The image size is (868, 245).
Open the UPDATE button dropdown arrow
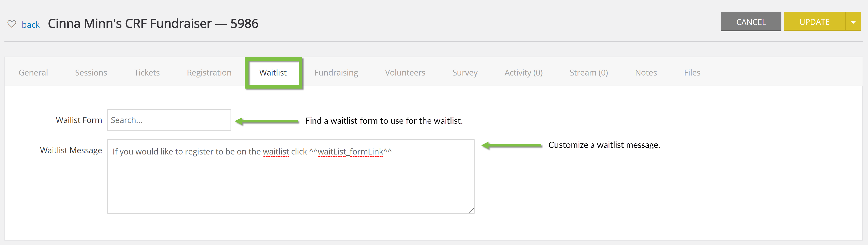click(853, 22)
